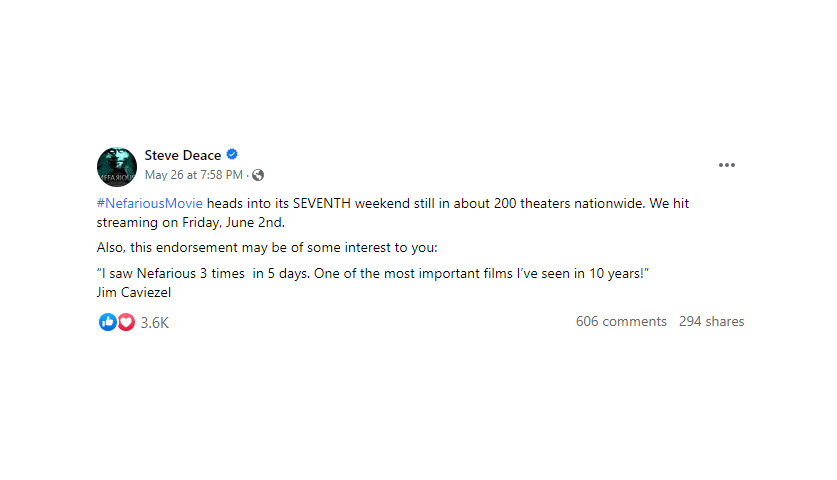The height and width of the screenshot is (480, 837).
Task: Click the blue Like thumbs-up reaction icon
Action: [107, 322]
